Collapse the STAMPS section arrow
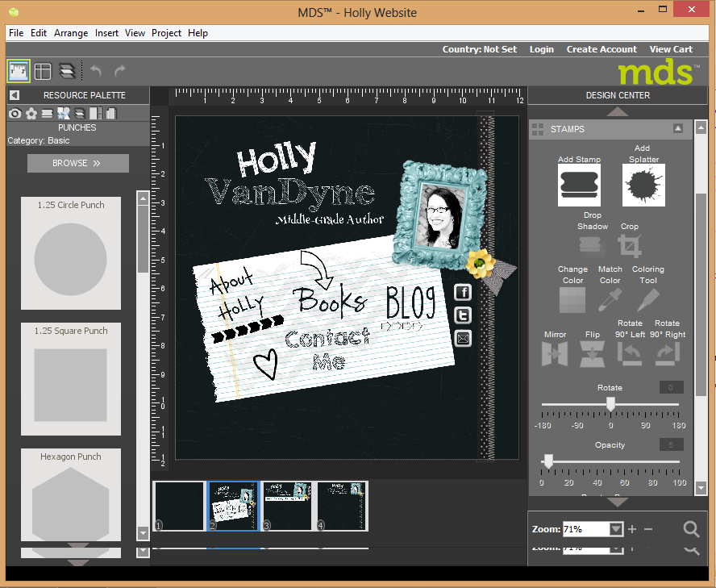716x588 pixels. coord(678,128)
